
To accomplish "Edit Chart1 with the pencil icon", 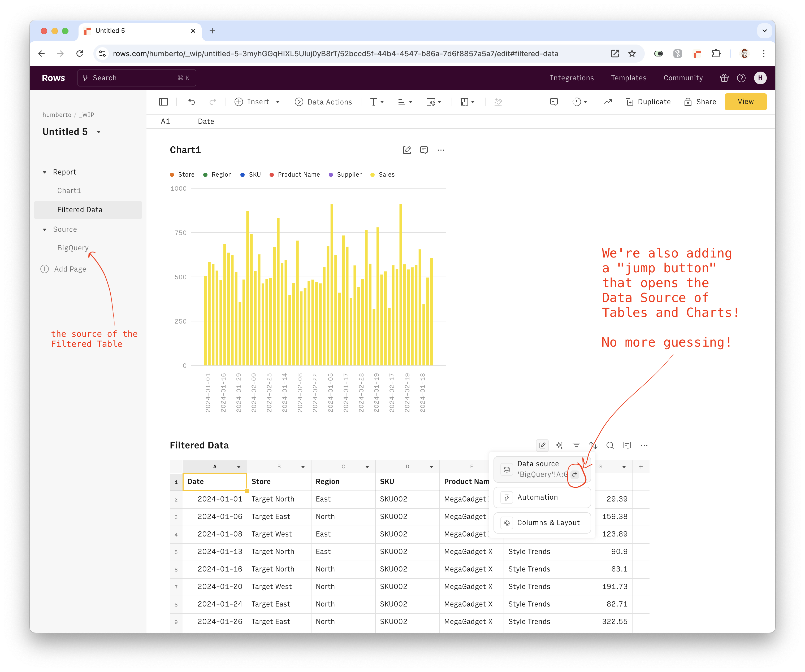I will 407,150.
